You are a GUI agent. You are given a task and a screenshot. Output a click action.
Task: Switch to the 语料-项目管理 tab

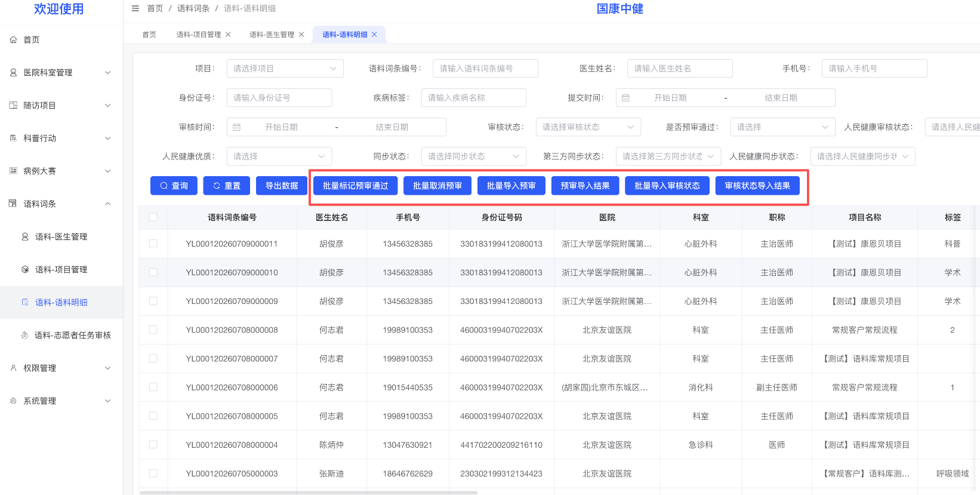point(199,35)
